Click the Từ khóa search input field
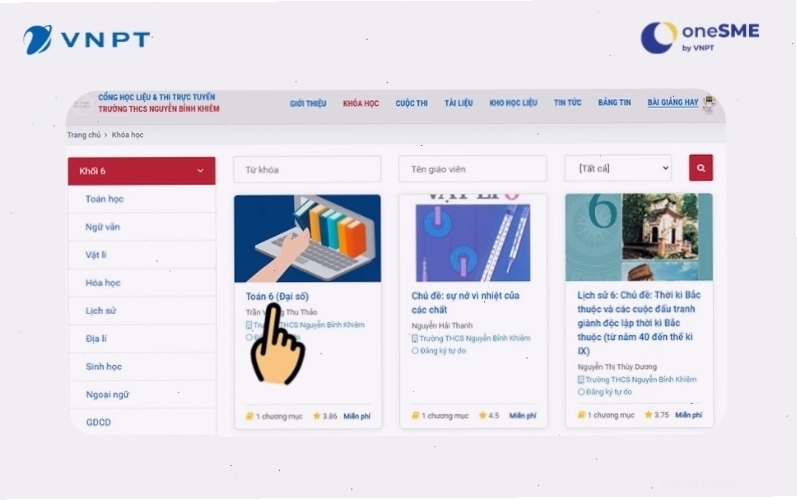 (307, 169)
